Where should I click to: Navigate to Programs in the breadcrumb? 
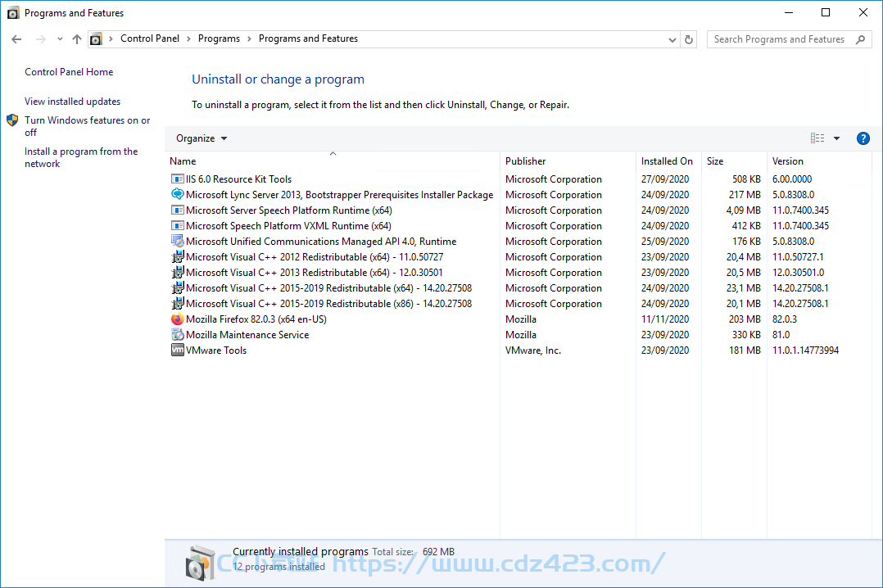tap(219, 38)
